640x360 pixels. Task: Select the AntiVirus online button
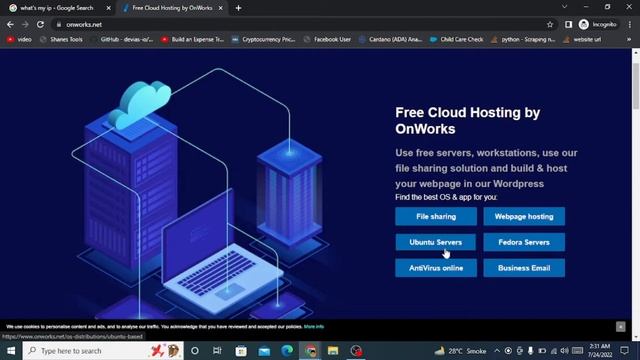click(436, 268)
